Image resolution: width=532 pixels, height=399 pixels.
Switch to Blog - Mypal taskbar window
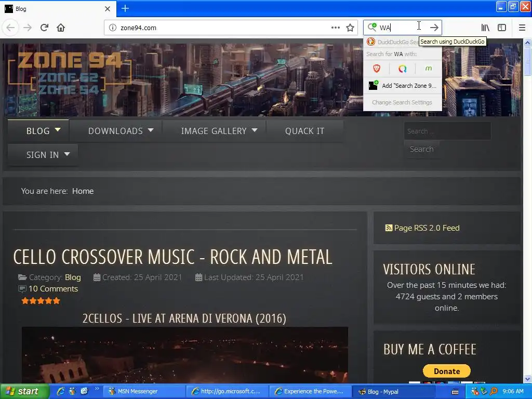[x=394, y=392]
